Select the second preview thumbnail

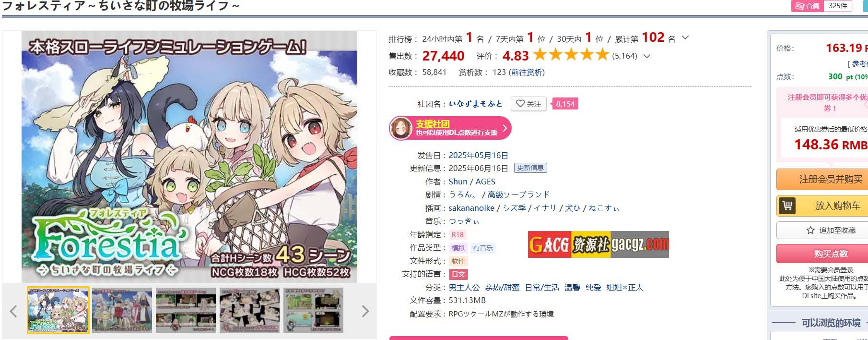point(122,310)
